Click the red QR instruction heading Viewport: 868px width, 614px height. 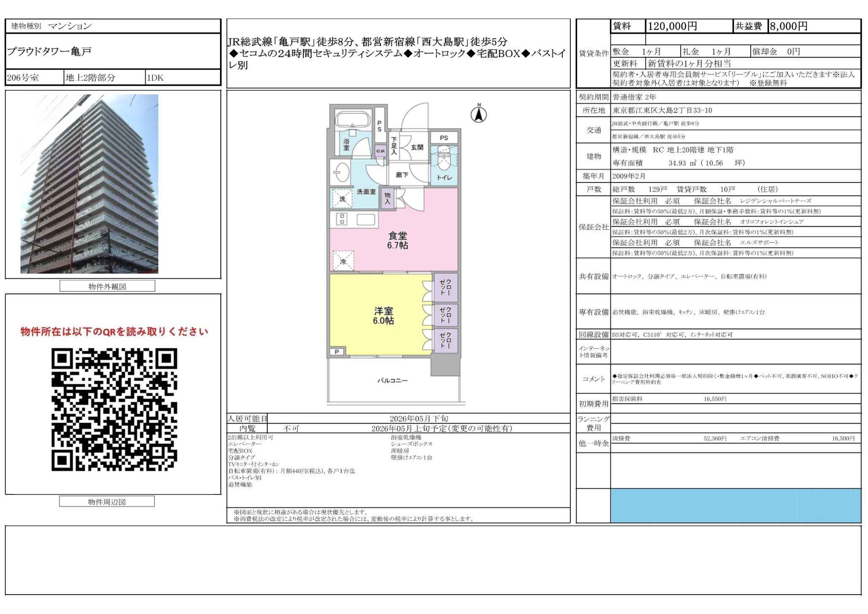point(114,331)
